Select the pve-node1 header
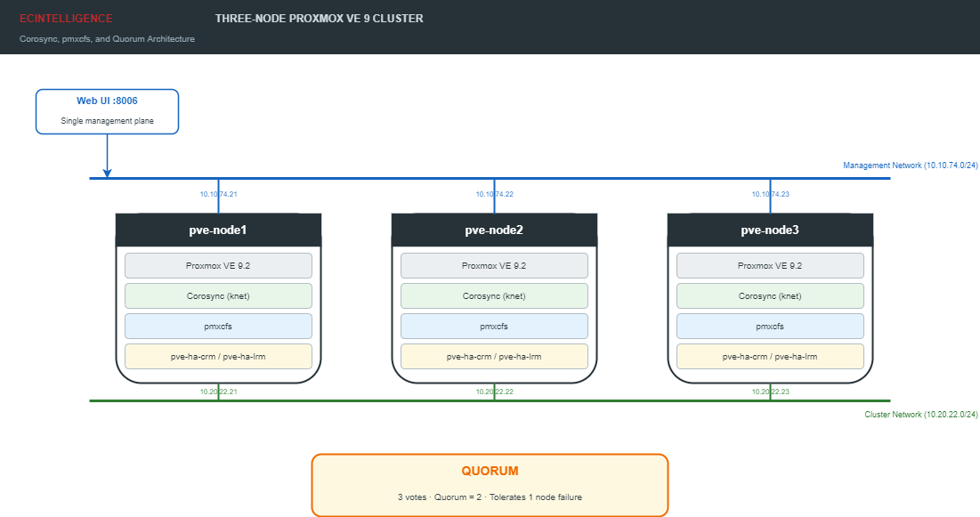The width and height of the screenshot is (980, 517). [x=218, y=230]
